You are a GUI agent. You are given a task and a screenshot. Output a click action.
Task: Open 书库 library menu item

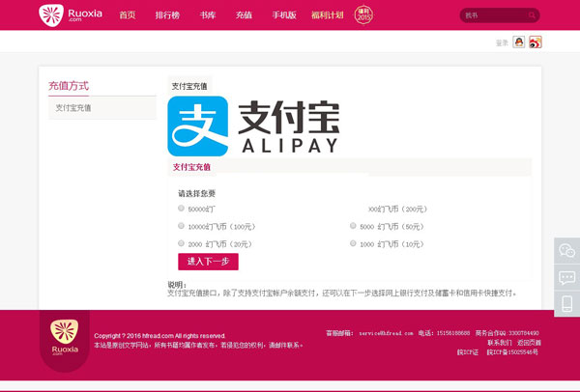(x=208, y=15)
